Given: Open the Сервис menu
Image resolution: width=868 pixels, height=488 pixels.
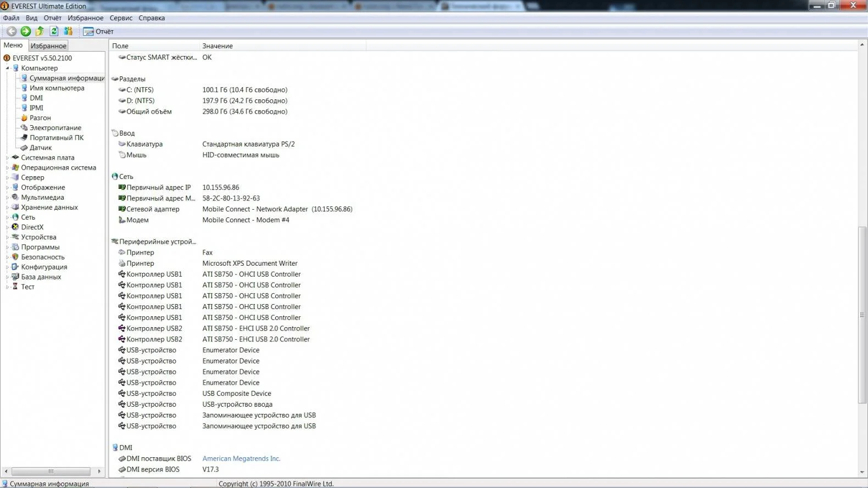Looking at the screenshot, I should (121, 18).
